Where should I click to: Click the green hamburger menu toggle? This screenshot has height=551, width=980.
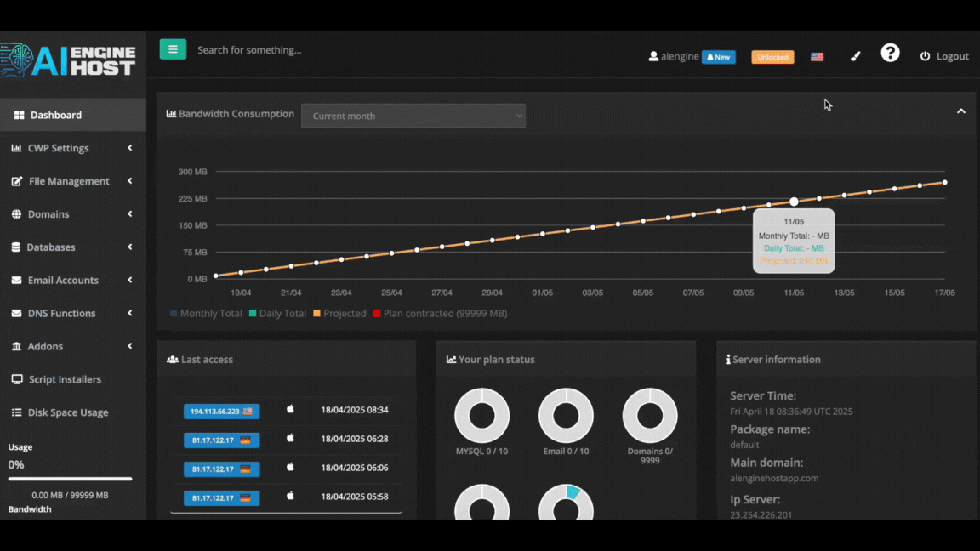[x=173, y=49]
